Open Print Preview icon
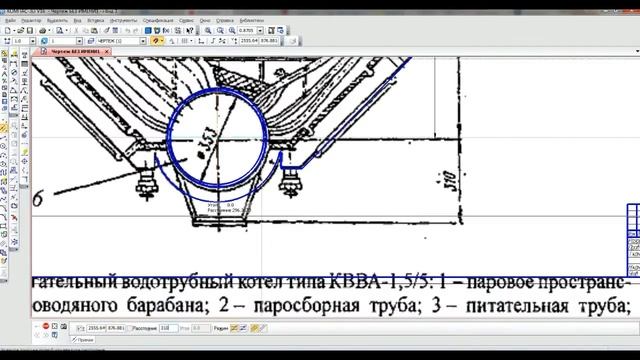640x360 pixels. coord(60,31)
